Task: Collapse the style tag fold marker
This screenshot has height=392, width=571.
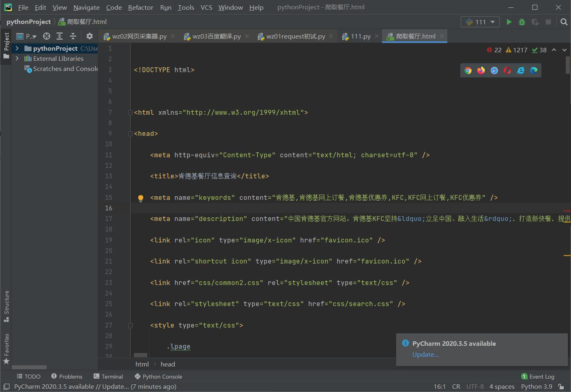Action: [130, 325]
